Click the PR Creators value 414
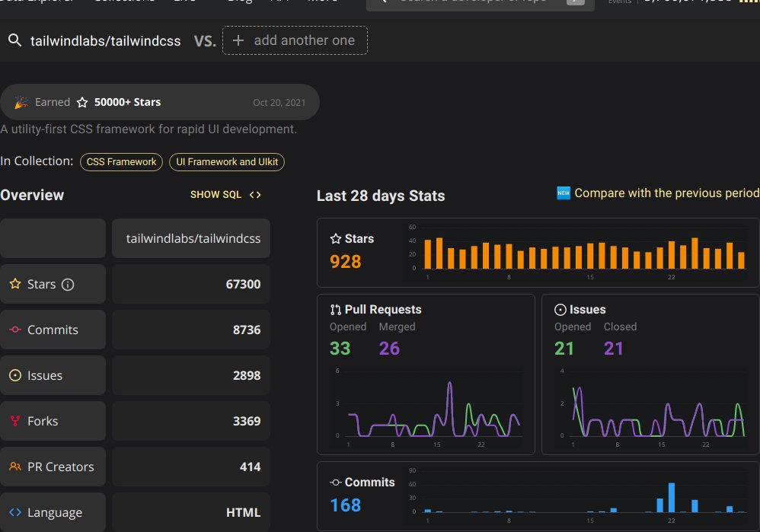The image size is (760, 532). pos(250,467)
